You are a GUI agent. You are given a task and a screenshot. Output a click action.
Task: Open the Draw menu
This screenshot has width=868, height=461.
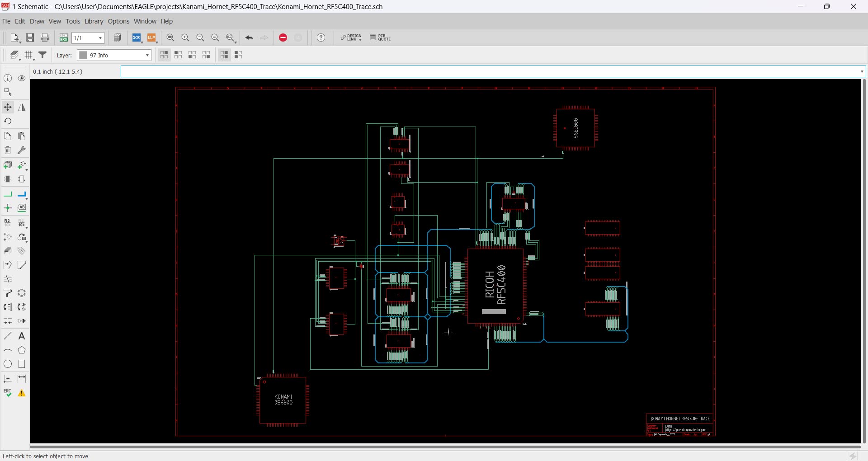click(37, 21)
